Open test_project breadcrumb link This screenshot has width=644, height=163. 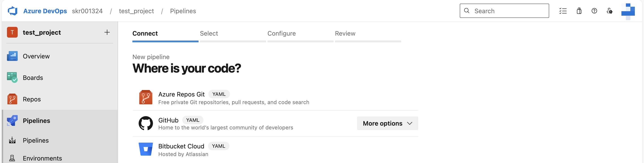[136, 11]
